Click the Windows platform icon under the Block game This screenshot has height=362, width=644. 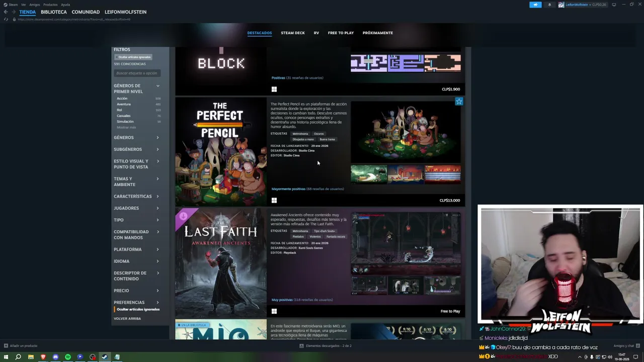pyautogui.click(x=274, y=89)
